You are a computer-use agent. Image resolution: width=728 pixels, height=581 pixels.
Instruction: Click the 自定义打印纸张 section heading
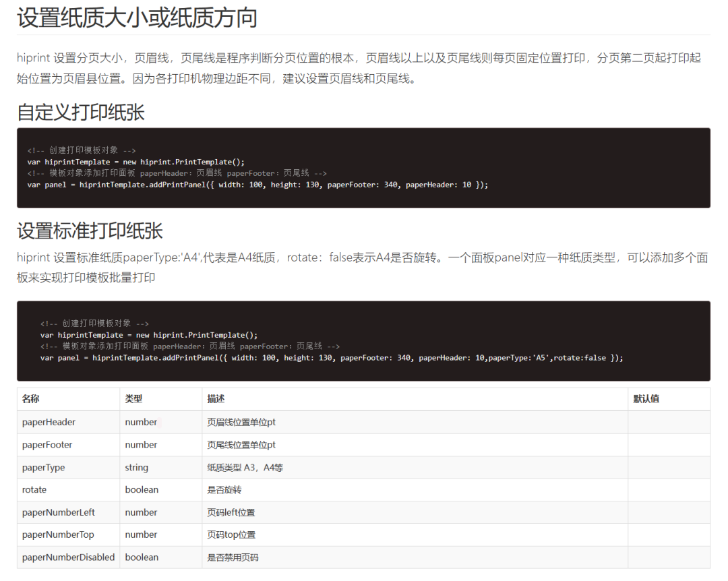(81, 113)
